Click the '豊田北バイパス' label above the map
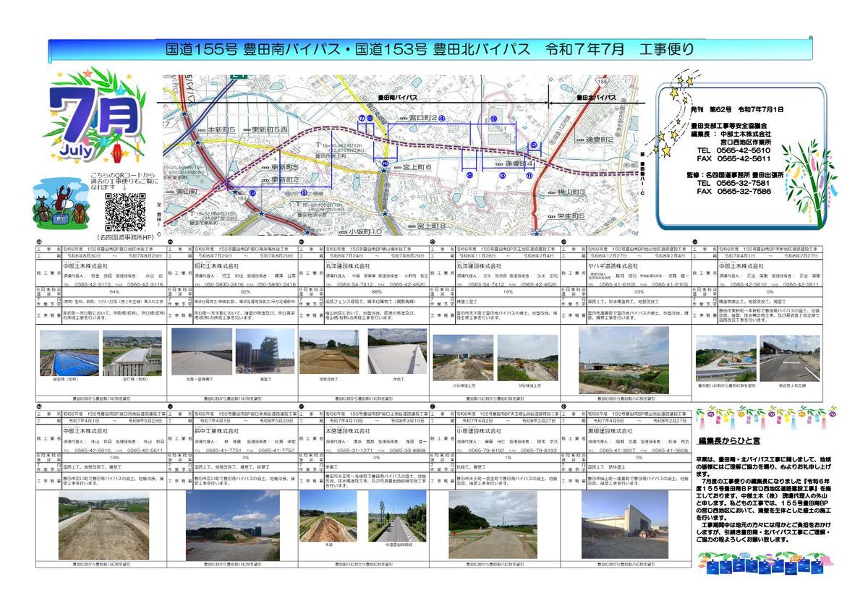 click(x=596, y=96)
